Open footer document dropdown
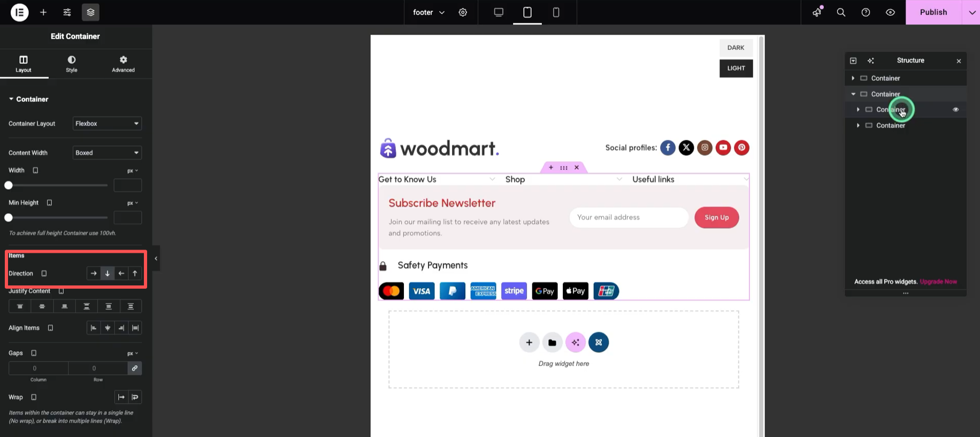The width and height of the screenshot is (980, 437). coord(428,12)
